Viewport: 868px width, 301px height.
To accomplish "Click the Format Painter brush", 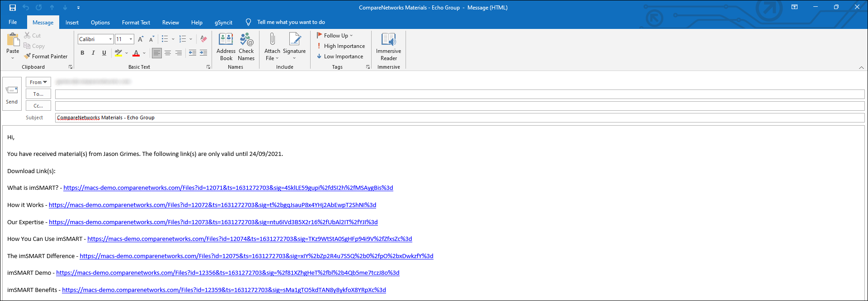I will 46,56.
